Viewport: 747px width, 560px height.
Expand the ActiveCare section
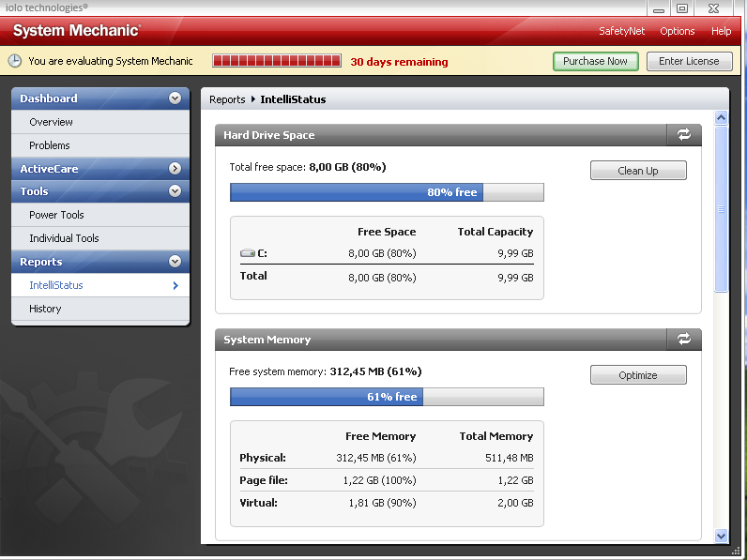(x=175, y=169)
